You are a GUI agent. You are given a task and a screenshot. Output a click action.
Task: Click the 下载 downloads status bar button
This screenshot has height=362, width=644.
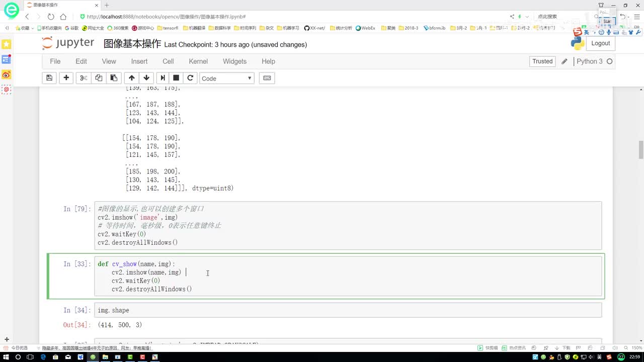tap(563, 347)
